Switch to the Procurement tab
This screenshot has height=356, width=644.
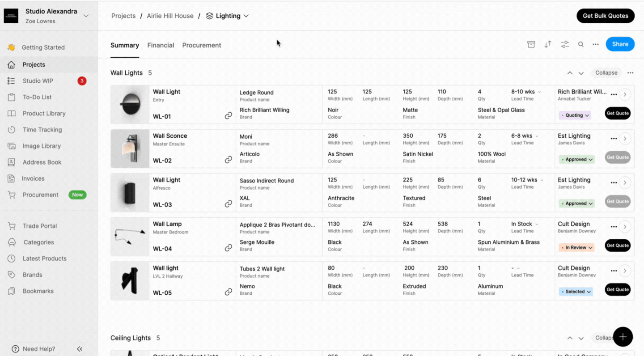[x=202, y=45]
